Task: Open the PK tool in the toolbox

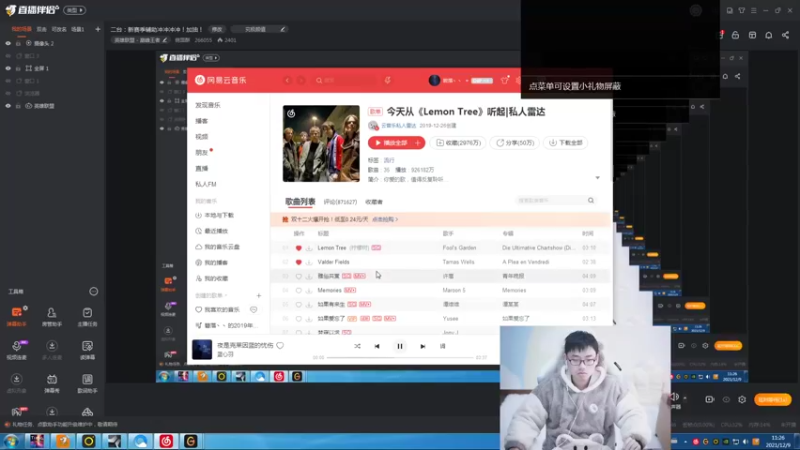Action: pos(16,411)
